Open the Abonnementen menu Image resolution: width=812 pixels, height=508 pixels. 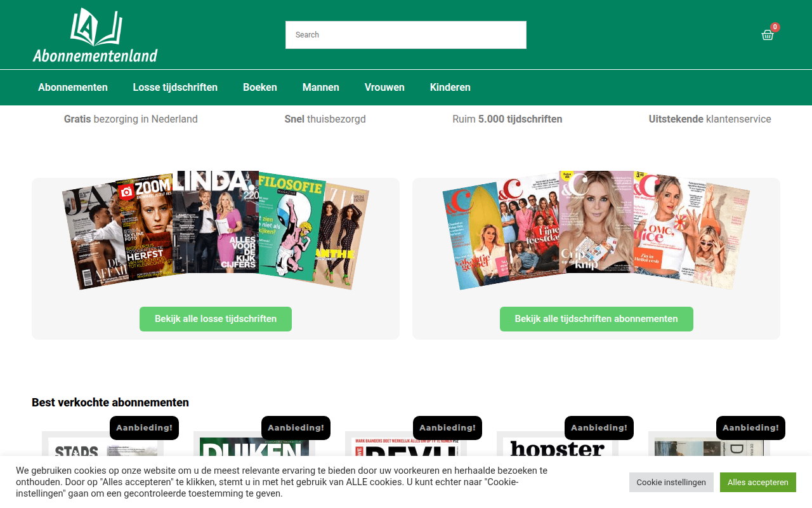(x=73, y=88)
